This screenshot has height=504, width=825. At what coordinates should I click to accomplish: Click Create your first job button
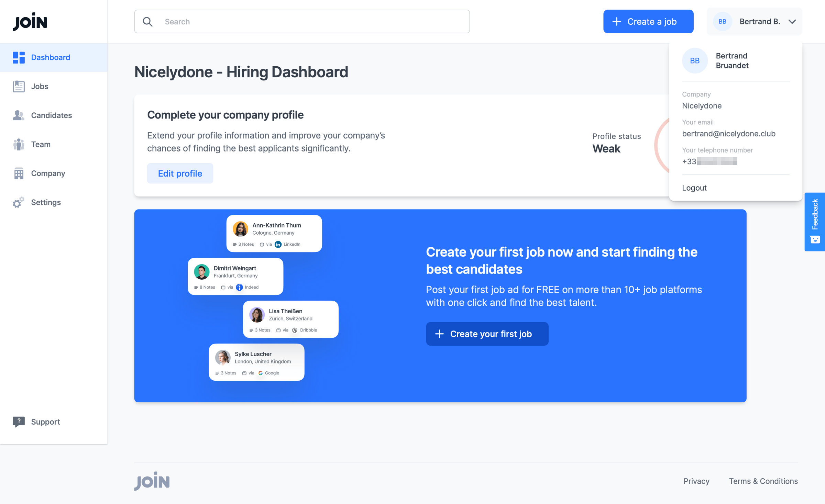coord(487,334)
